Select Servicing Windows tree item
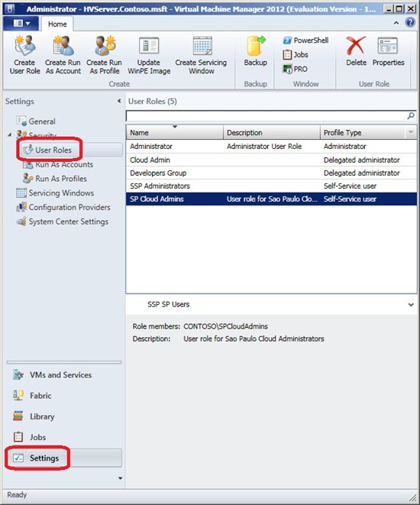 pyautogui.click(x=55, y=193)
